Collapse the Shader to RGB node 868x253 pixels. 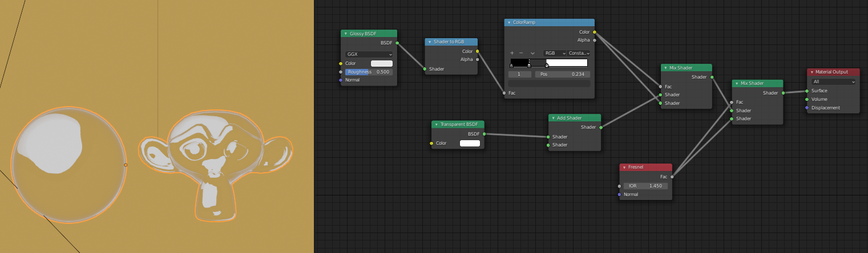[x=430, y=42]
